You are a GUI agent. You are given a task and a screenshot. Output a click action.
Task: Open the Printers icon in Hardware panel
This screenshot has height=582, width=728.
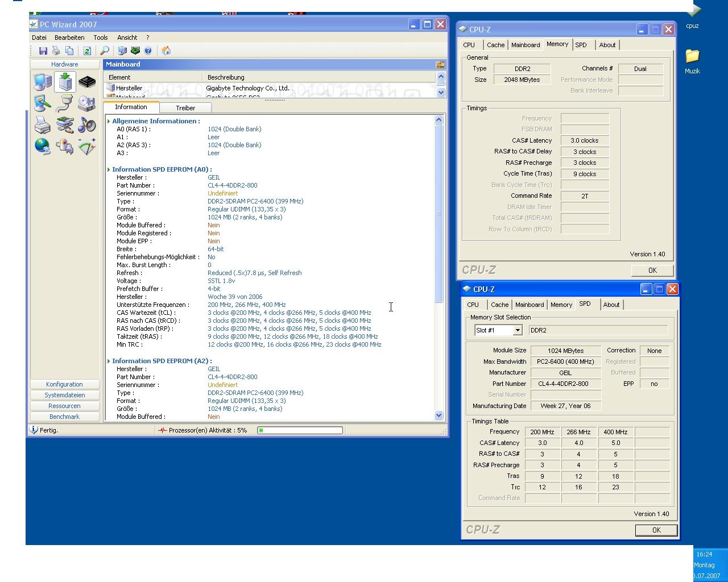coord(43,125)
